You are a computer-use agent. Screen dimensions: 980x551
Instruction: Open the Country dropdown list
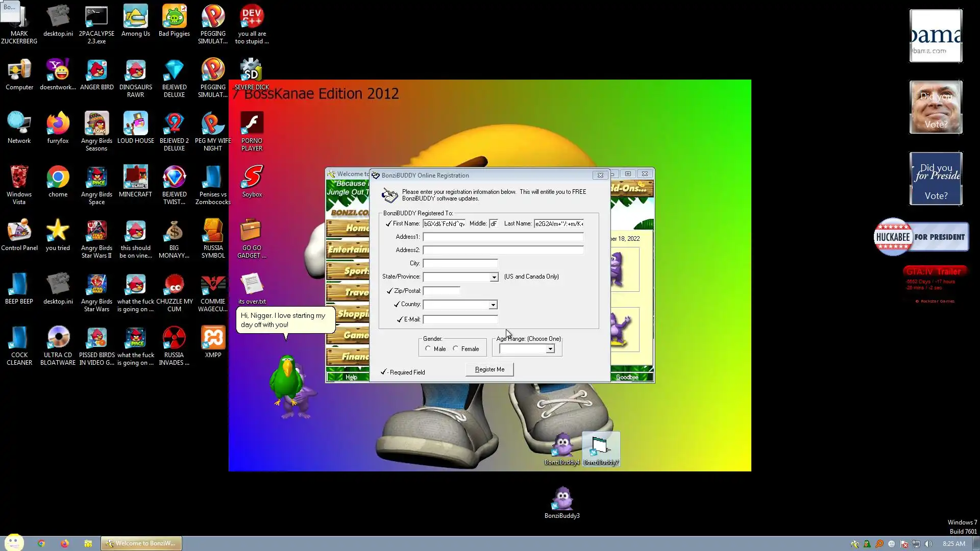coord(493,305)
